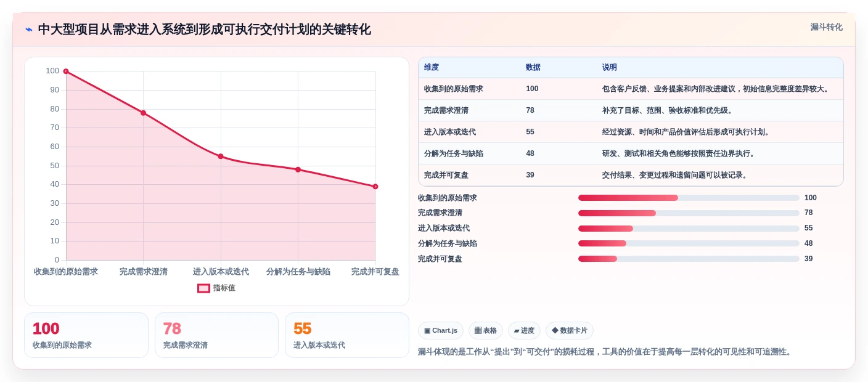This screenshot has width=868, height=382.
Task: Click the 表格 tag
Action: [486, 331]
